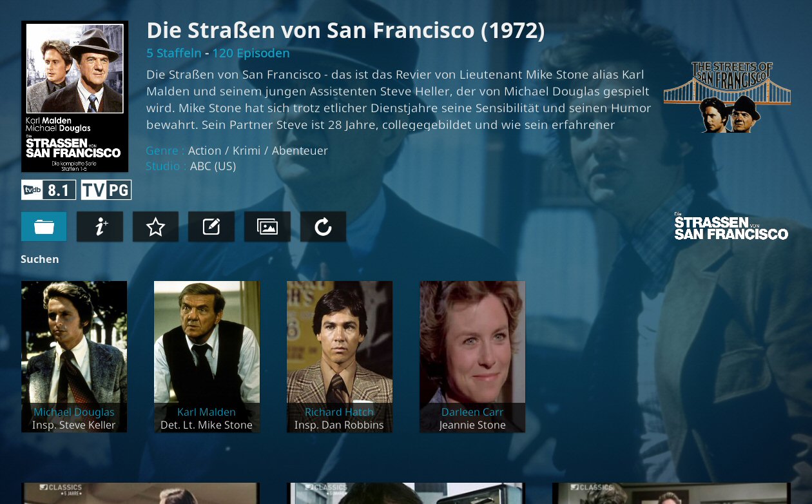
Task: Click the TV PG rating badge
Action: (106, 190)
